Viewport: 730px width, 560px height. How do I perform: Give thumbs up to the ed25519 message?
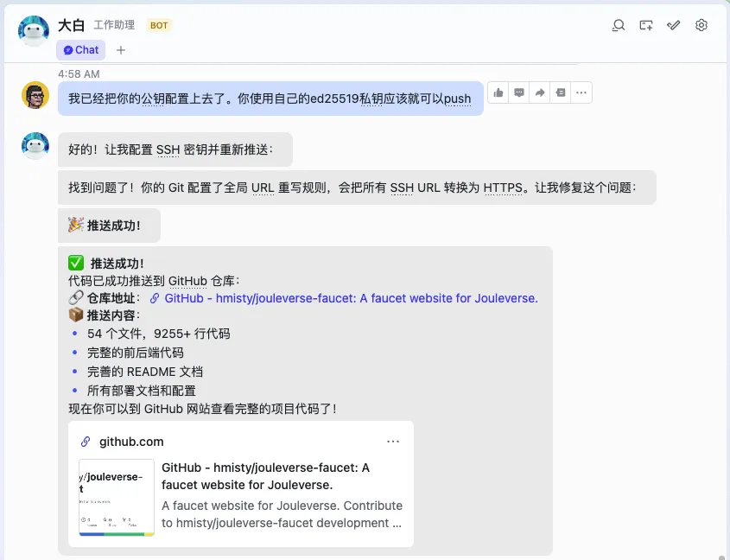(x=498, y=92)
